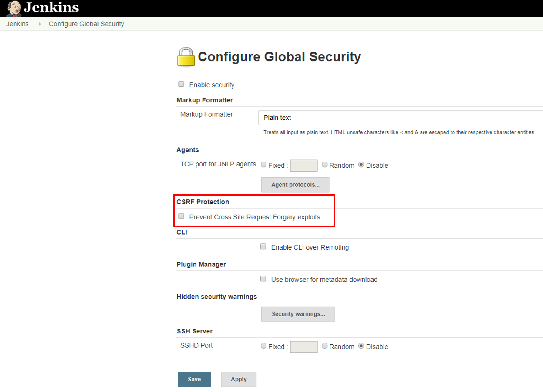Click the SSHD fixed port input field
The width and height of the screenshot is (543, 392).
(x=304, y=347)
